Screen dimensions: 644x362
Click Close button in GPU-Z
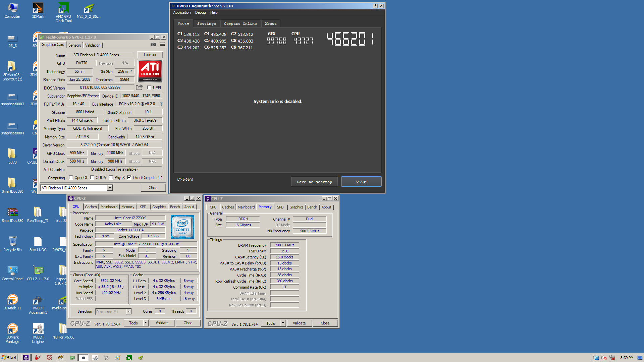[x=153, y=188]
